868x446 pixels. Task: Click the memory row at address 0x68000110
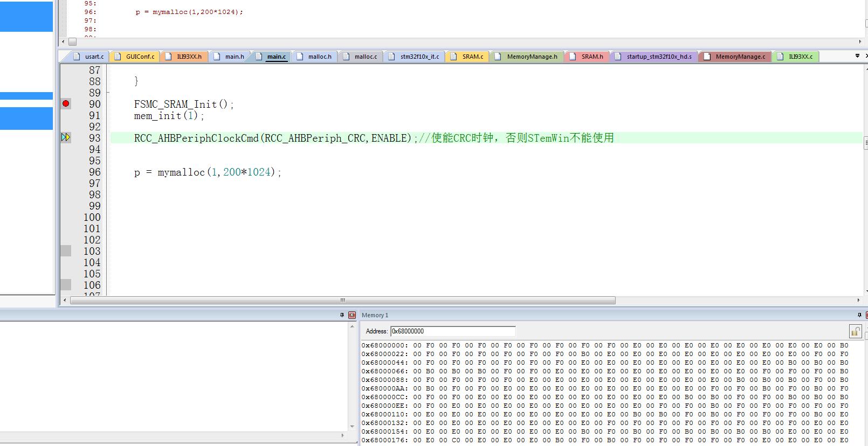605,414
